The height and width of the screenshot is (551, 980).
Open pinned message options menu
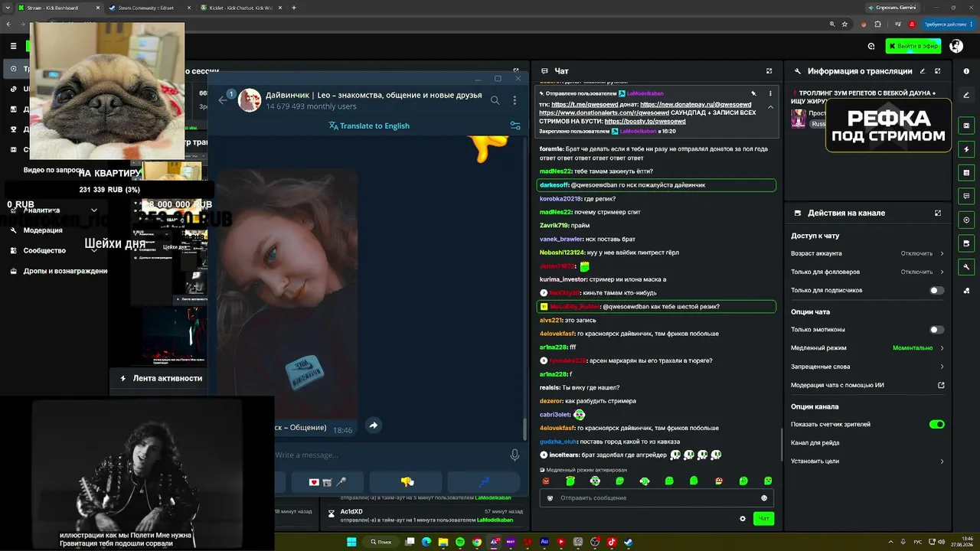[x=770, y=93]
